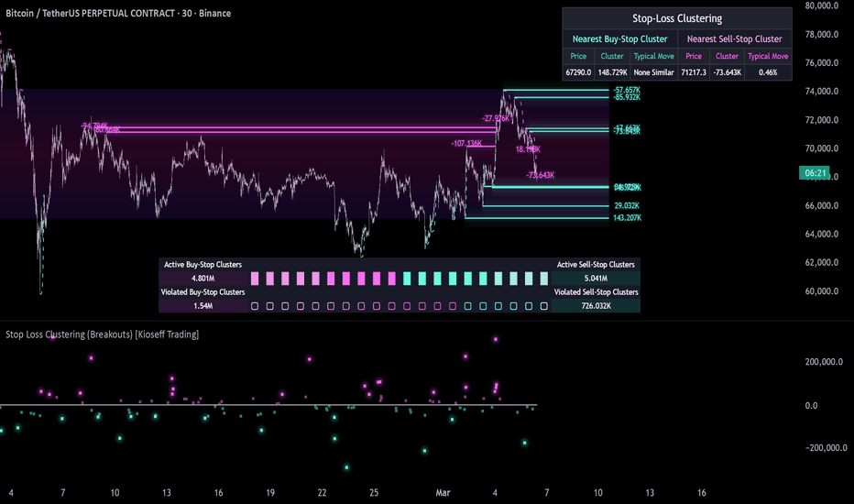Click the 06:21 countdown label on the price axis
854x504 pixels.
pyautogui.click(x=816, y=172)
